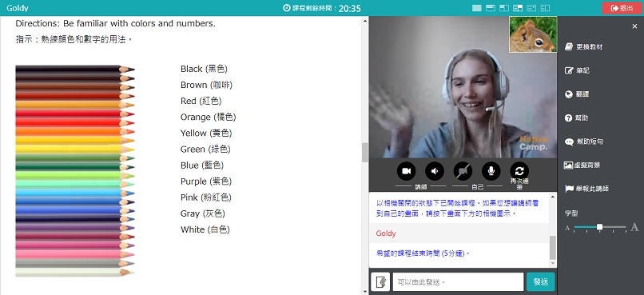
Task: Click the text "Orange (橘色)"
Action: coord(209,117)
